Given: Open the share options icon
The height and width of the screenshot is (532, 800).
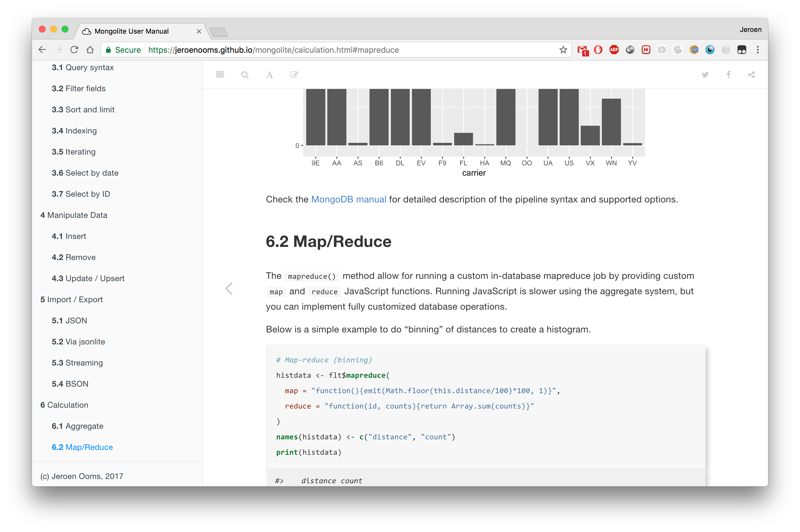Looking at the screenshot, I should pos(751,75).
